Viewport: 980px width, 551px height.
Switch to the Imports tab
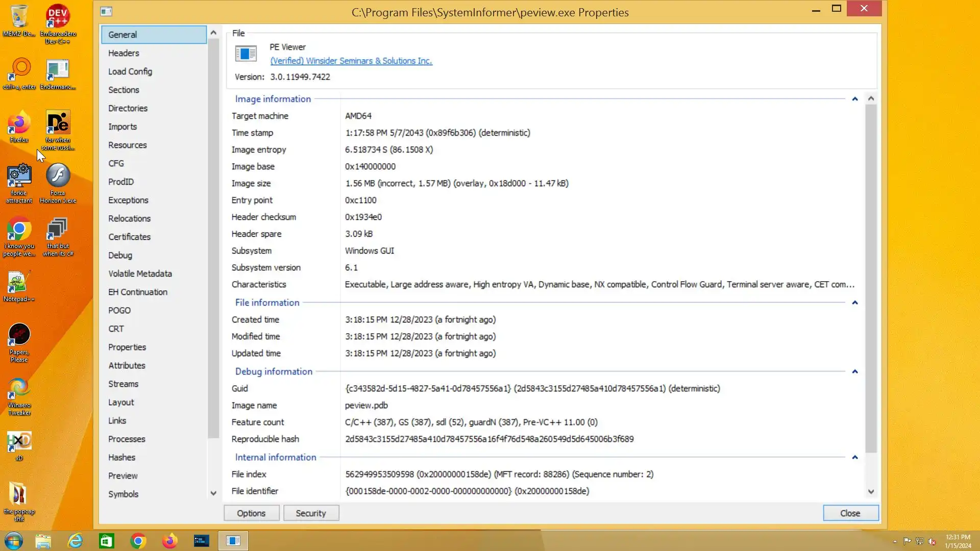pyautogui.click(x=122, y=127)
